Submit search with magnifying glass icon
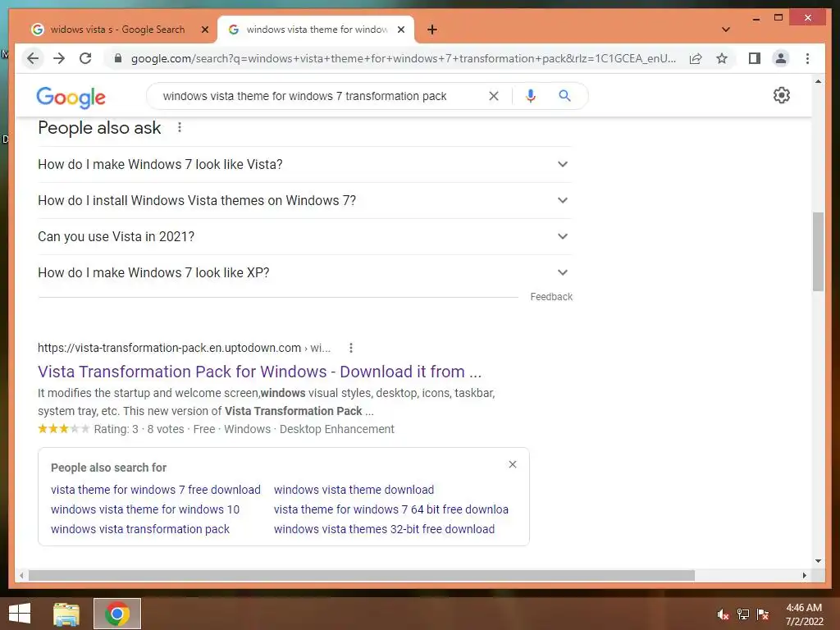 click(564, 96)
